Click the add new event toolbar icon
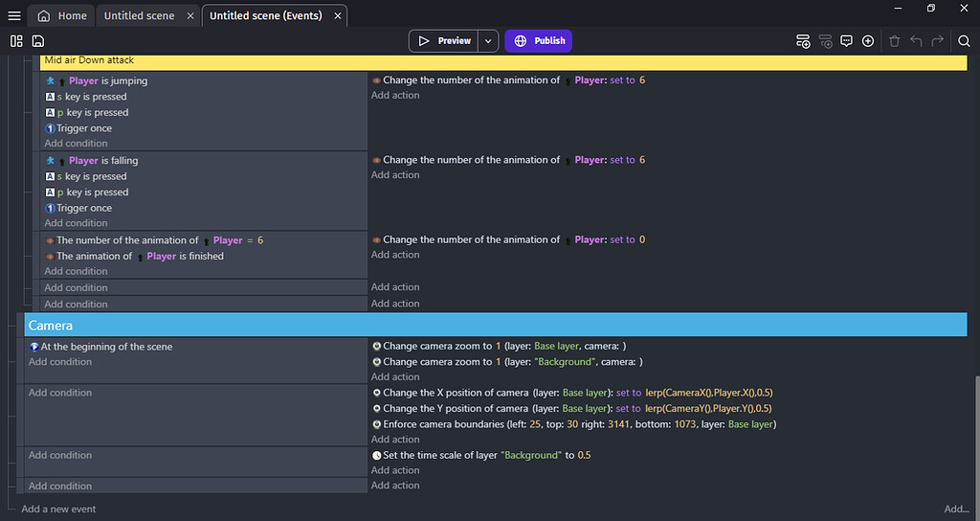Image resolution: width=980 pixels, height=521 pixels. pos(803,41)
